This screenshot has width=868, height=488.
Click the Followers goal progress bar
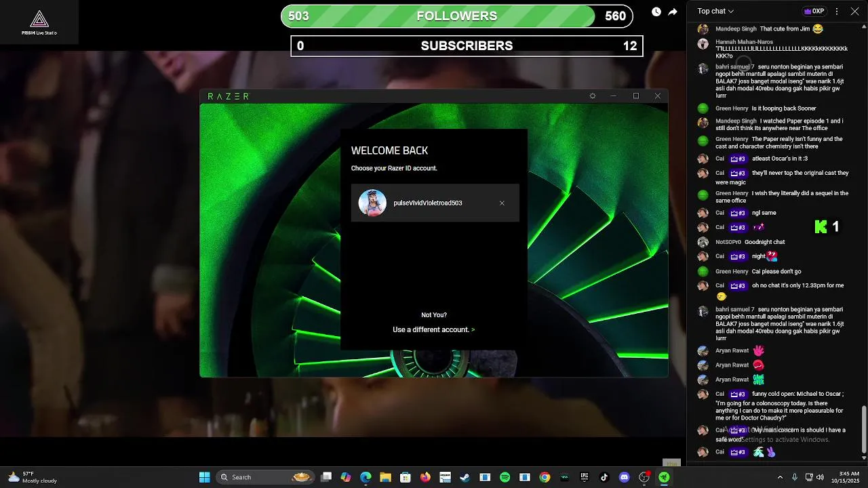457,16
